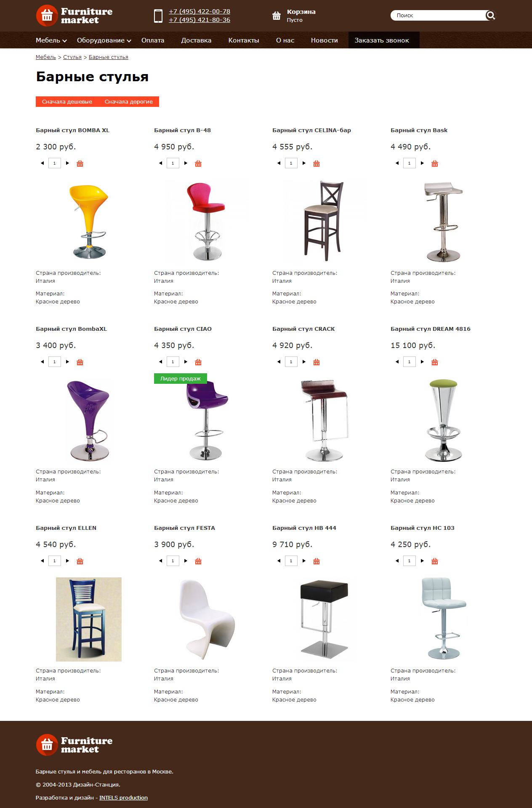Open the Контакты menu item
This screenshot has width=532, height=808.
[x=244, y=40]
